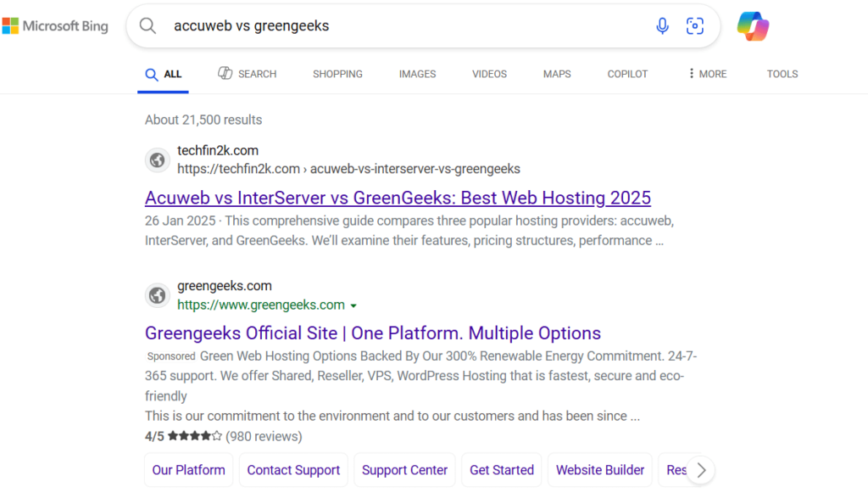Open the Get Started sitelink

(502, 470)
